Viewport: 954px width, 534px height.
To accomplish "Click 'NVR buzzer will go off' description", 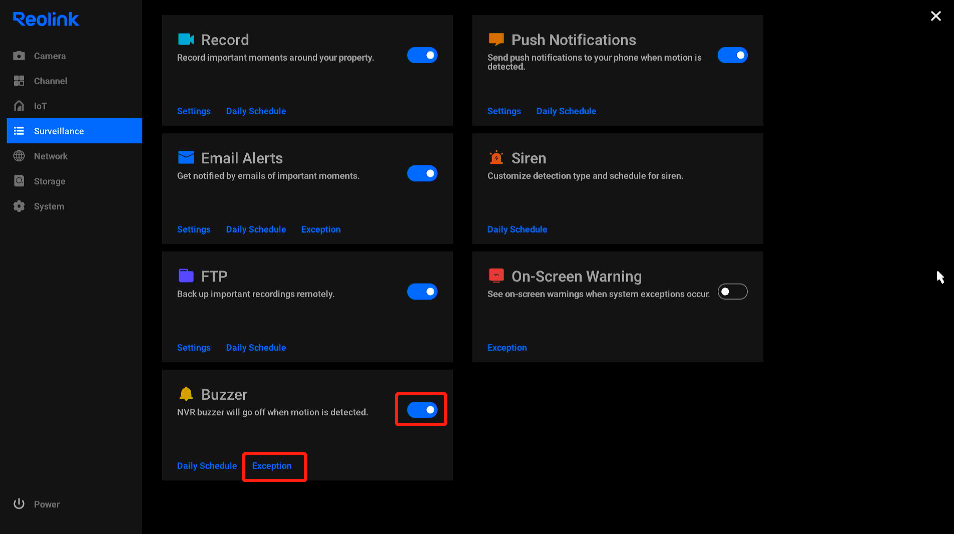I will tap(273, 412).
